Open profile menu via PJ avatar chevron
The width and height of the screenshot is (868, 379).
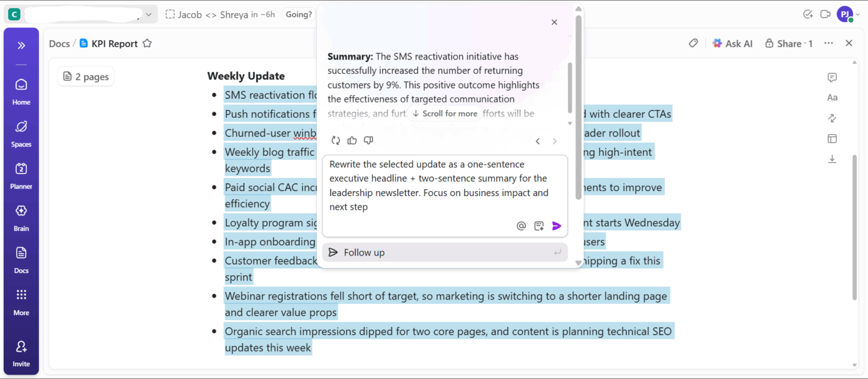(x=859, y=14)
